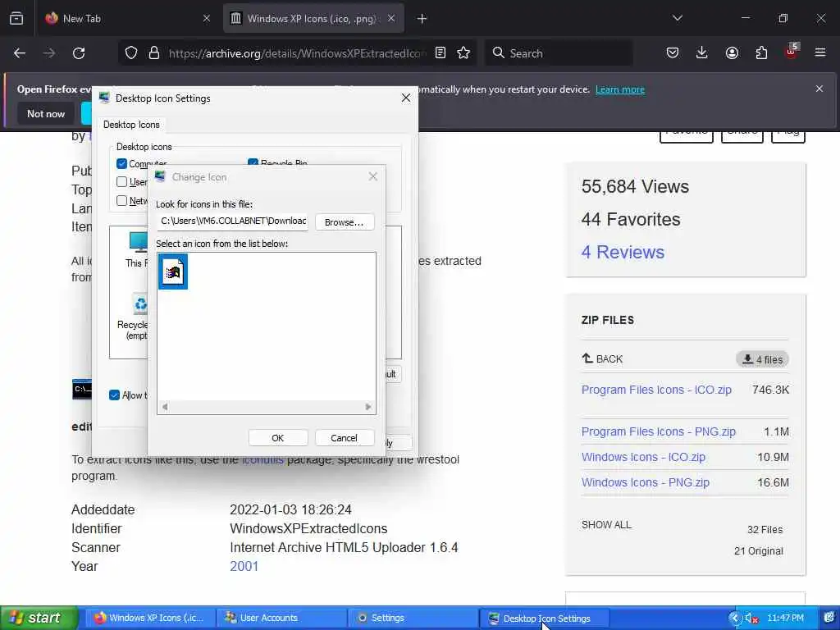Click the icon file path input field
This screenshot has height=630, width=840.
[x=232, y=221]
